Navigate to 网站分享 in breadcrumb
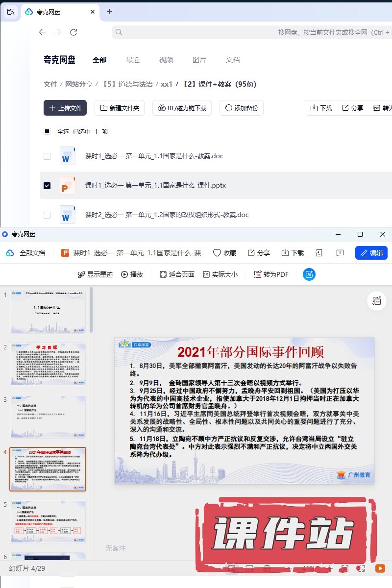The image size is (392, 588). click(x=79, y=84)
